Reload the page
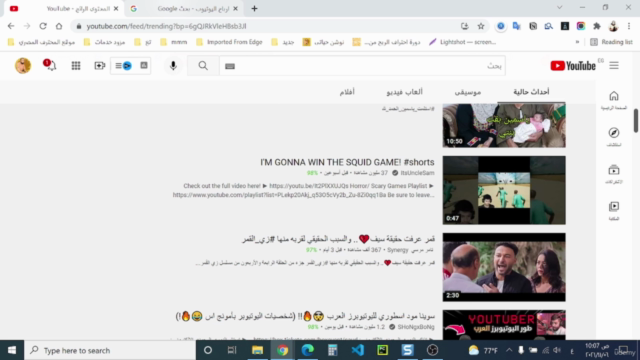 (x=43, y=26)
